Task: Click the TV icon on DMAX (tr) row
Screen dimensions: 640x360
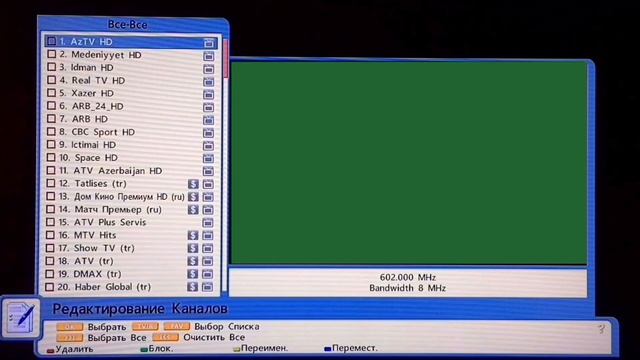Action: [208, 274]
